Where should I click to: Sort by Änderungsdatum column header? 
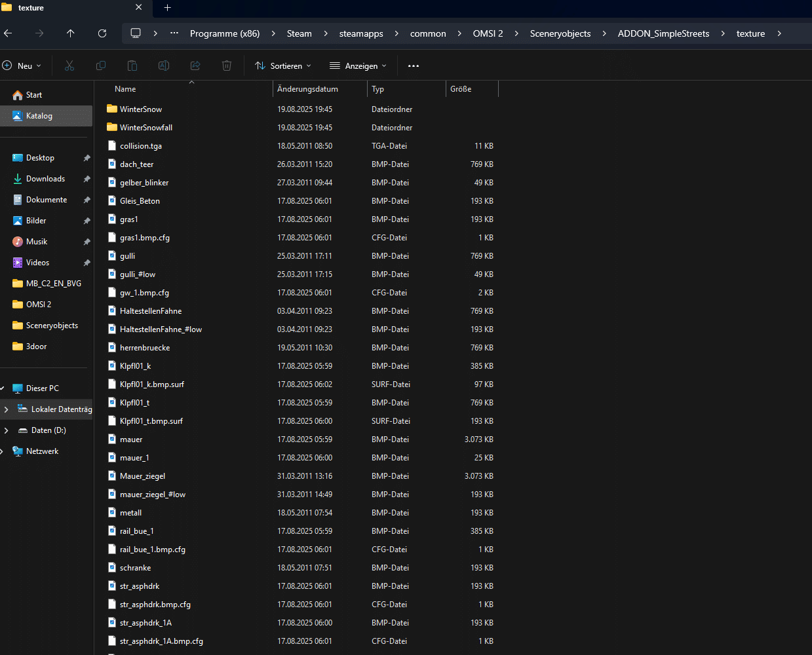tap(307, 89)
